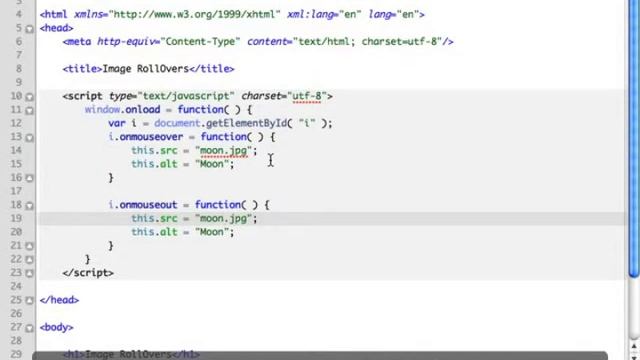Collapse the body fold marker on line 27
640x360 pixels.
[x=29, y=328]
